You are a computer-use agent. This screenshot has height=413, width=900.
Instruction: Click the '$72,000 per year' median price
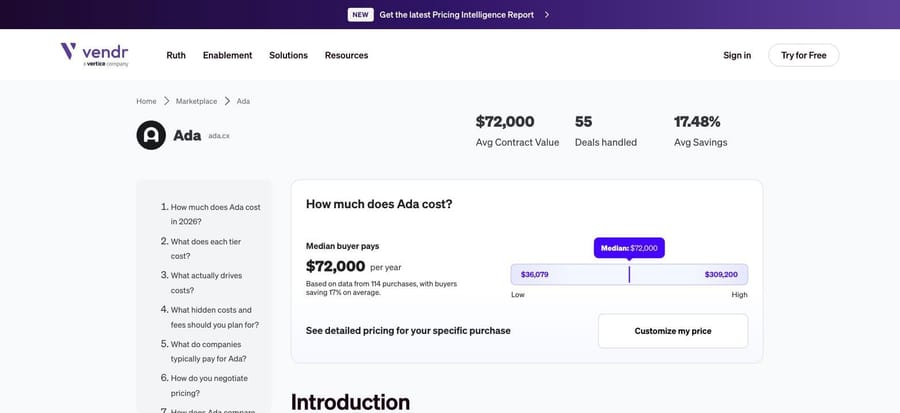(354, 266)
